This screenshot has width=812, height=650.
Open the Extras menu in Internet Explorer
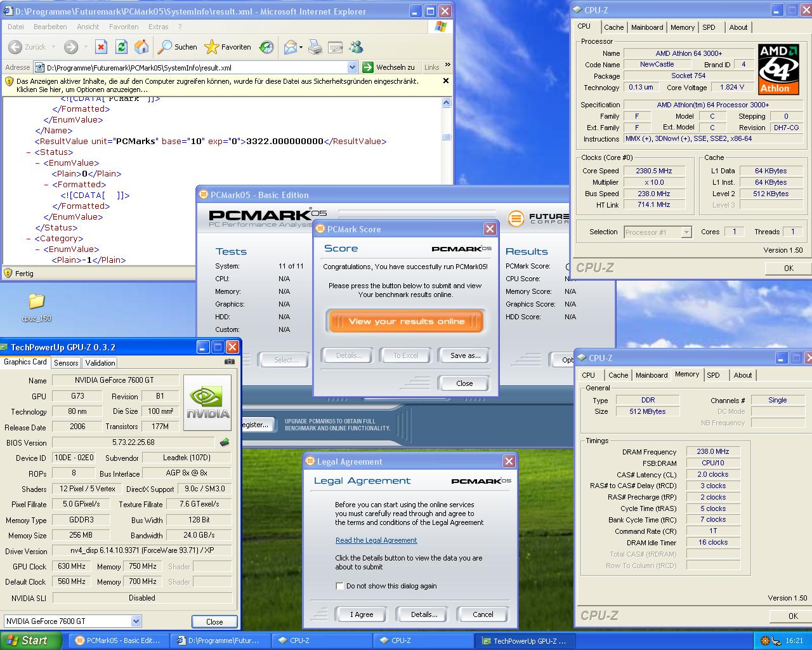point(159,27)
